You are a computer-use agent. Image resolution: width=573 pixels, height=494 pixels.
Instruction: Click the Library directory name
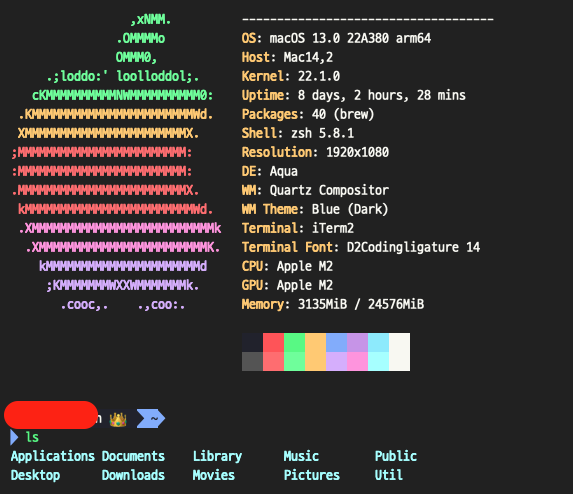point(217,456)
